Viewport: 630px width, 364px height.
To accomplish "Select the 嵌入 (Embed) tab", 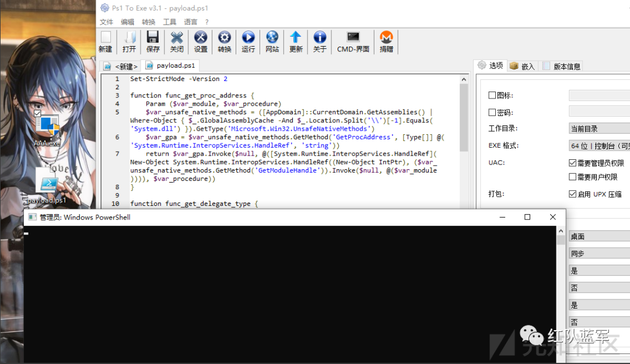I will [522, 66].
